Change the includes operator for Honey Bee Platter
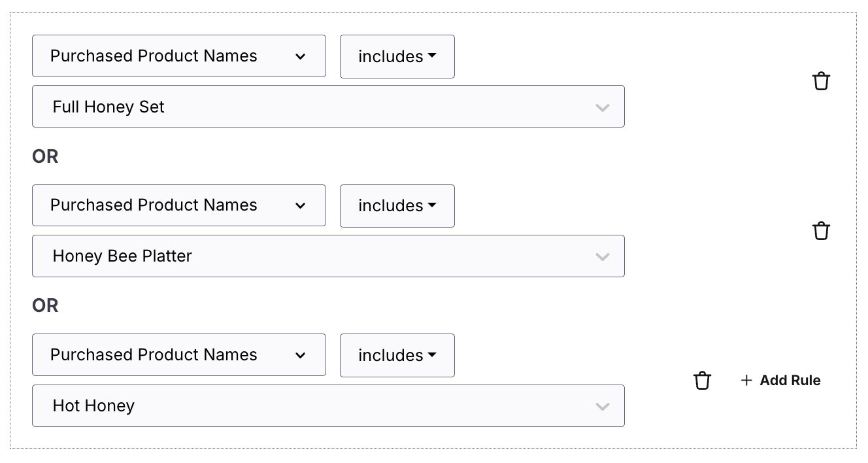868x463 pixels. 397,206
